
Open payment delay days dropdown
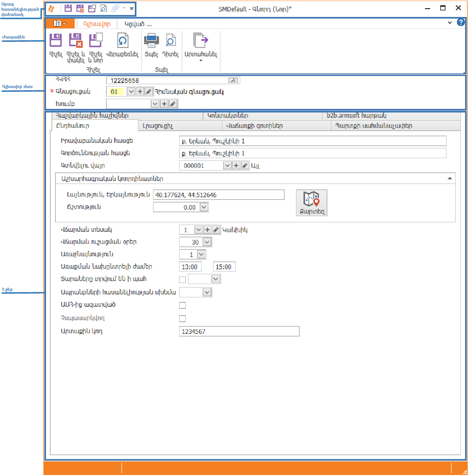tap(207, 242)
